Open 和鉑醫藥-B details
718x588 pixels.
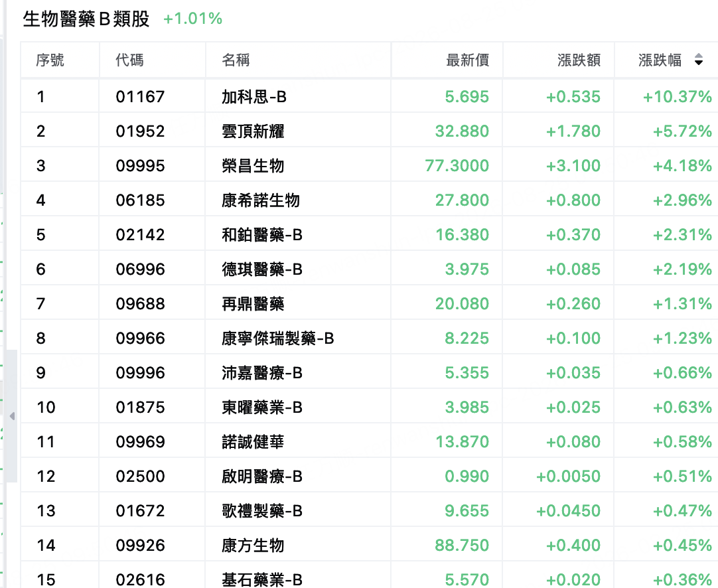(x=262, y=235)
